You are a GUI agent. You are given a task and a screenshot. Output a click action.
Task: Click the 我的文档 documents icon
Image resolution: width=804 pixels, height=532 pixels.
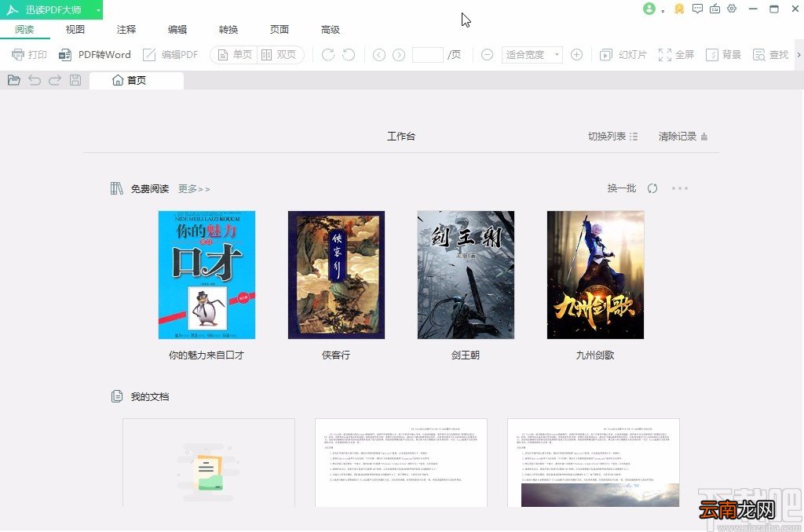(117, 396)
